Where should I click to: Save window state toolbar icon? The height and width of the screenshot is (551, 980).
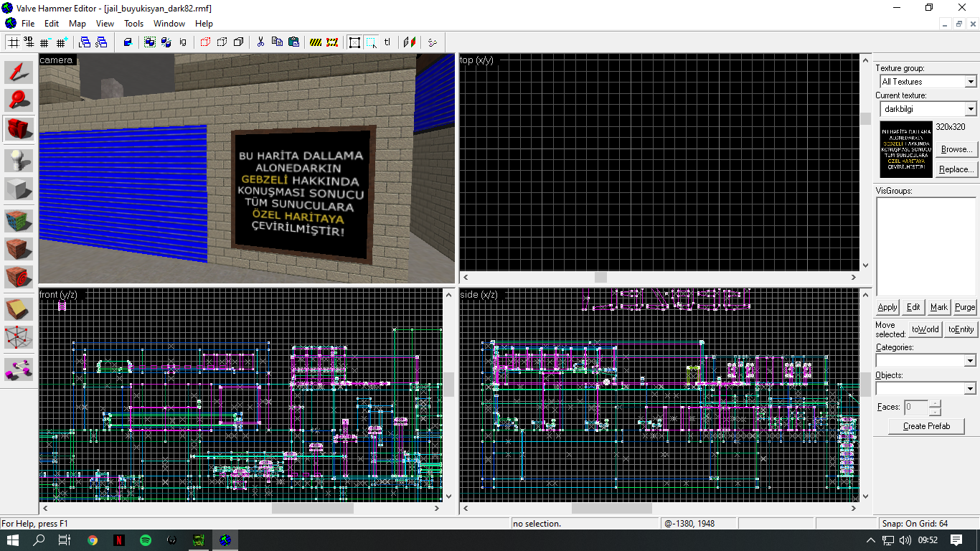pos(101,42)
